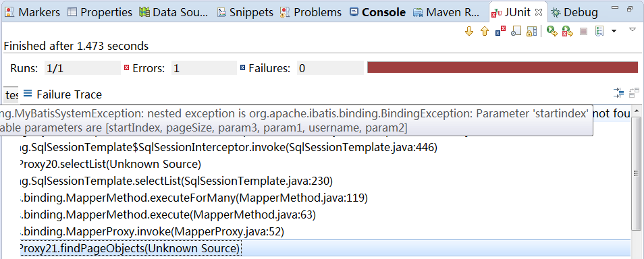Toggle the Scroll Lock button

(x=532, y=31)
